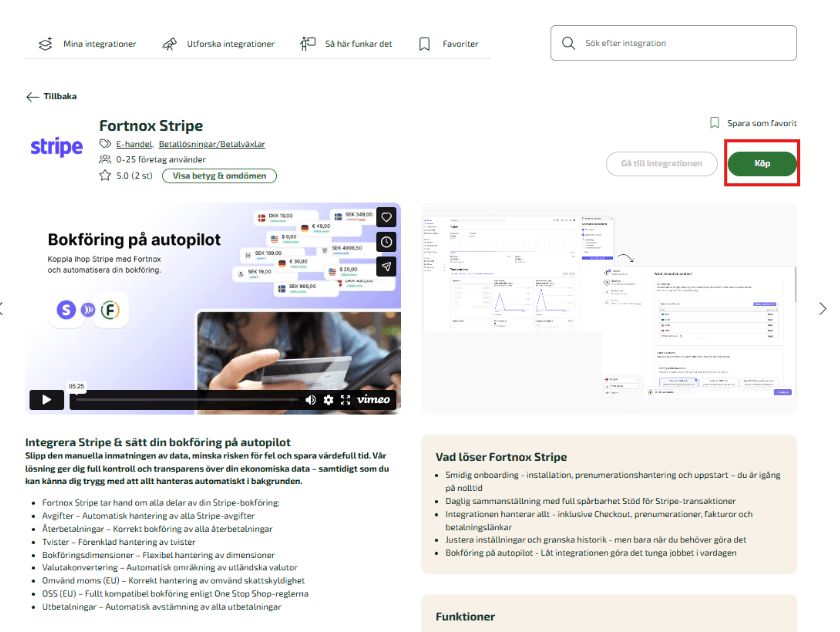Play the Bokföring på autopilot video

[x=46, y=400]
